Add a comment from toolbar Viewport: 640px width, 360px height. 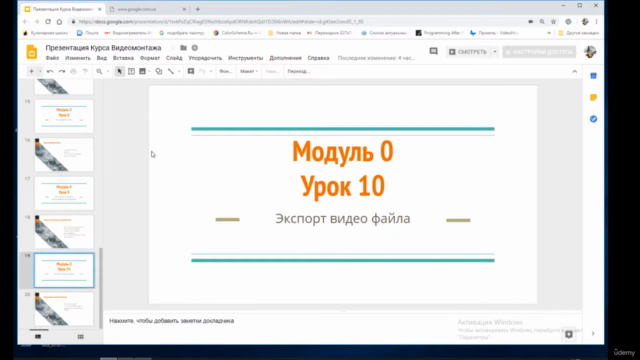click(x=191, y=71)
